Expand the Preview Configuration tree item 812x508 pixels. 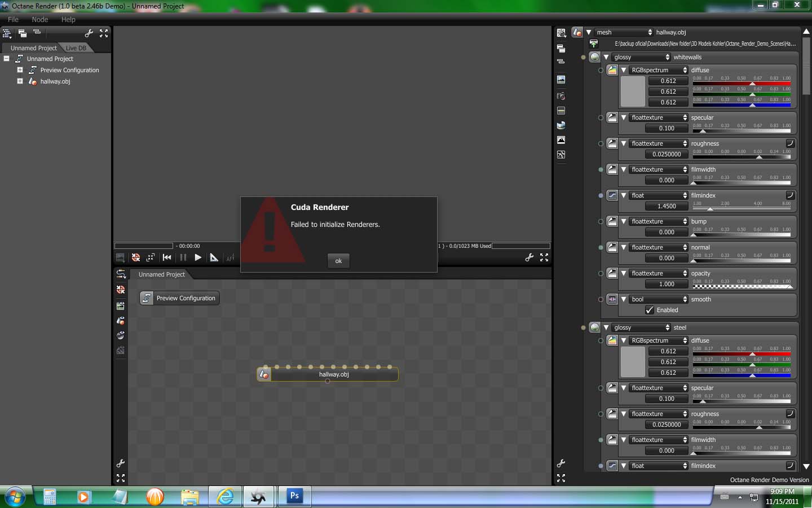(x=20, y=70)
